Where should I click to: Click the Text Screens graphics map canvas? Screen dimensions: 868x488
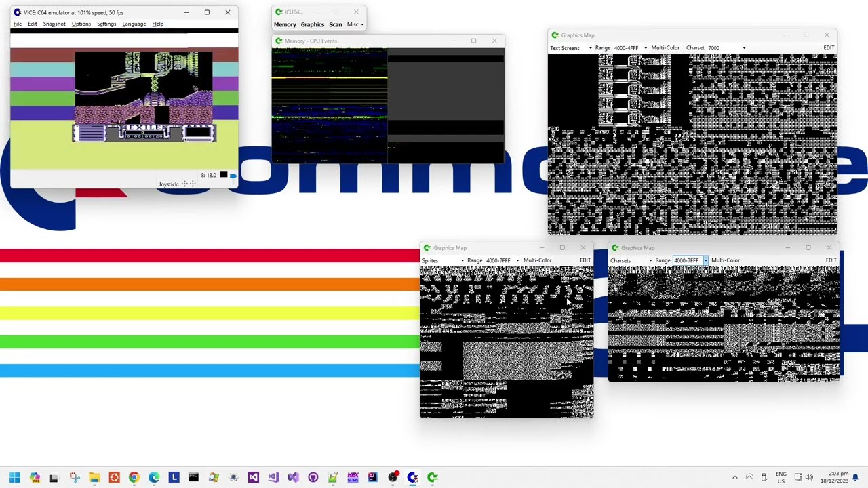pos(692,144)
